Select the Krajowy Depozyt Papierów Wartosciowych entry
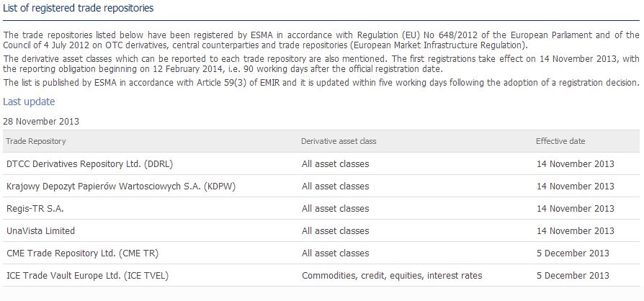The height and width of the screenshot is (301, 644). pos(121,187)
